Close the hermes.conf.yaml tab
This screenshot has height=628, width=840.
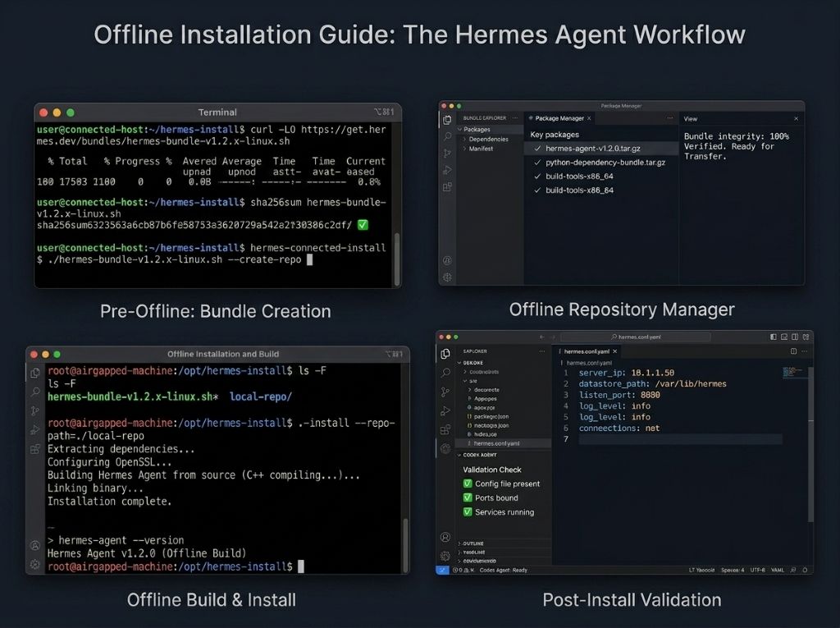[x=615, y=351]
